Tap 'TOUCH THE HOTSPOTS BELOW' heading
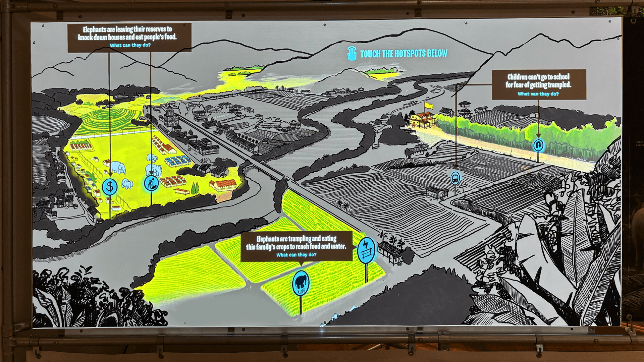Image resolution: width=644 pixels, height=362 pixels. tap(404, 54)
